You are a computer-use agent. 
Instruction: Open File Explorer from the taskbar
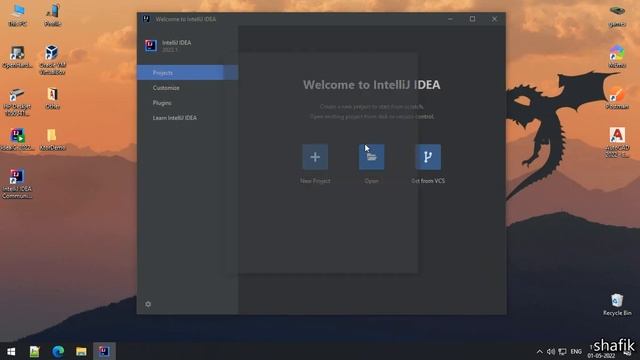tap(81, 351)
